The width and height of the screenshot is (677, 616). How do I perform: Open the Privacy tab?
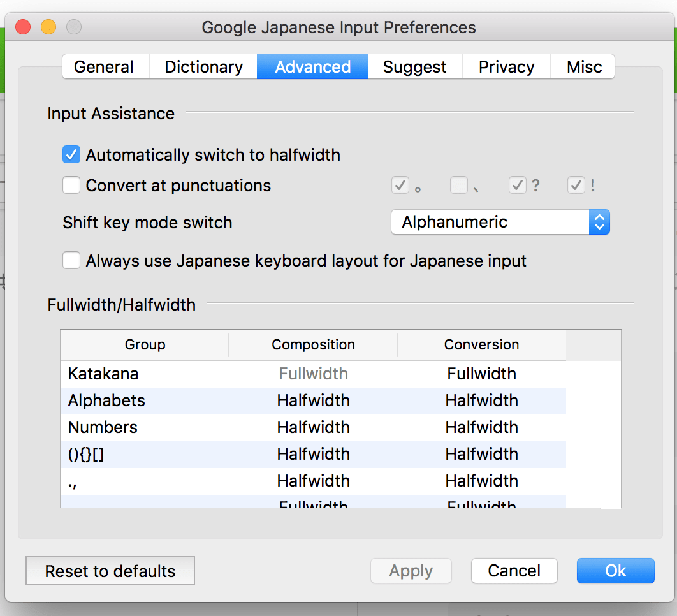coord(506,66)
